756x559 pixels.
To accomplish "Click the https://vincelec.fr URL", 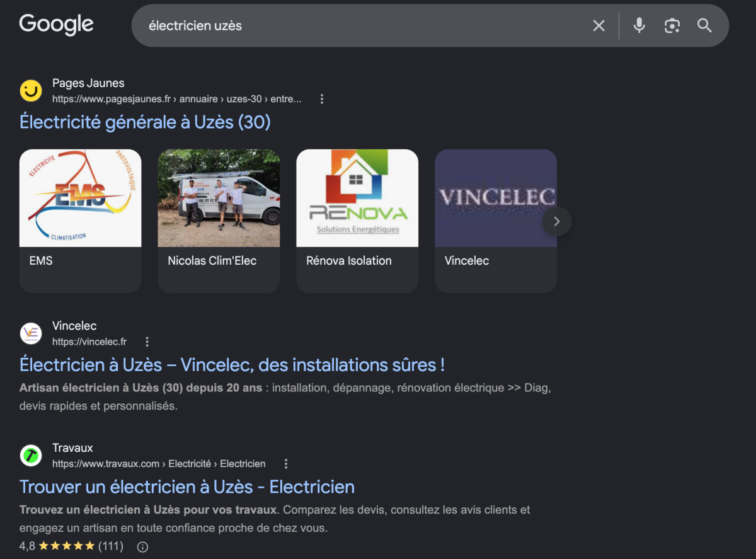I will [89, 342].
